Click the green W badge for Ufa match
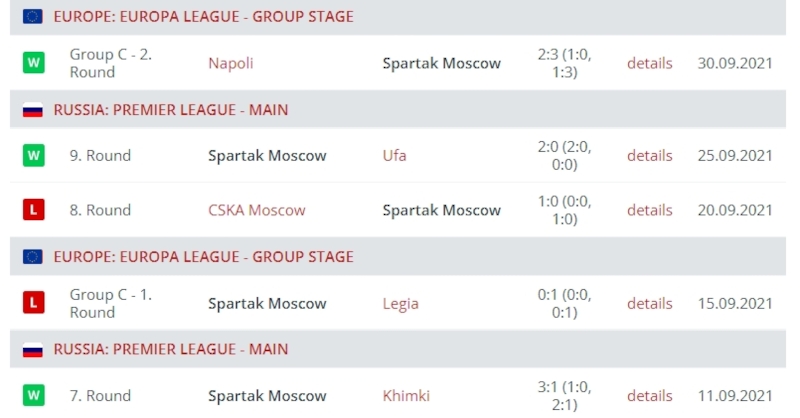The width and height of the screenshot is (800, 418). [33, 156]
